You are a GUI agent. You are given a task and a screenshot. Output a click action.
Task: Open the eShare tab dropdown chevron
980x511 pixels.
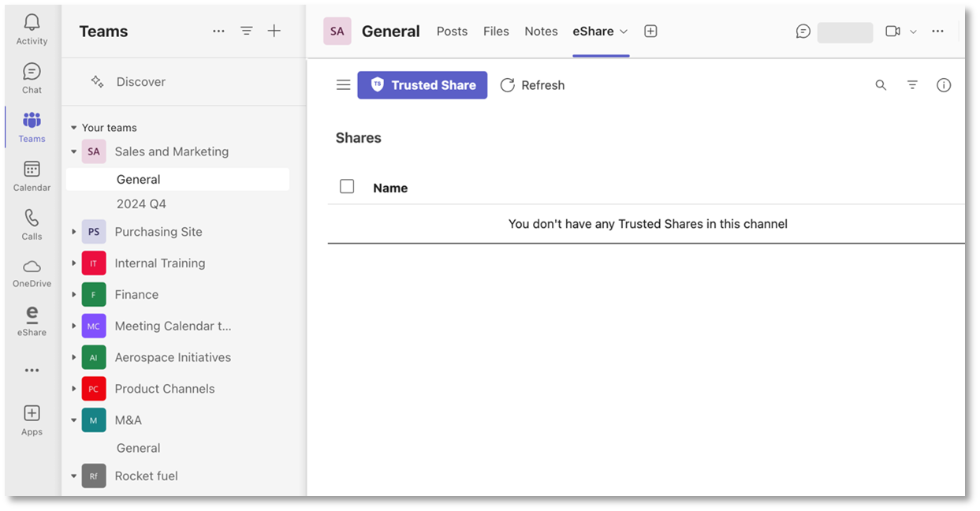(624, 32)
